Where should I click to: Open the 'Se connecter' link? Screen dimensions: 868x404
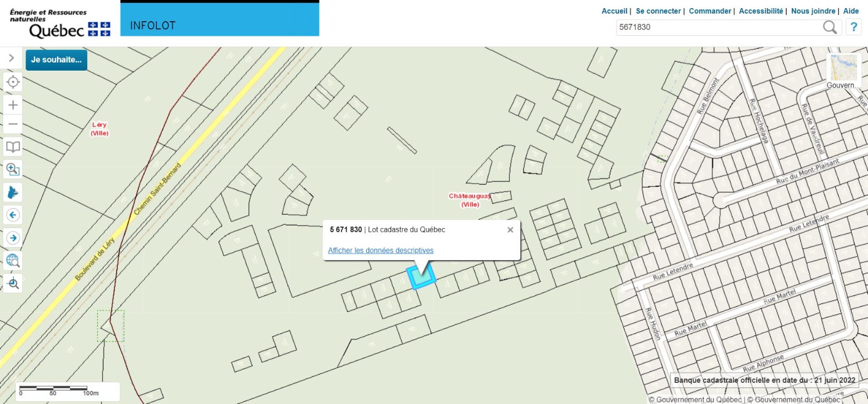tap(658, 11)
